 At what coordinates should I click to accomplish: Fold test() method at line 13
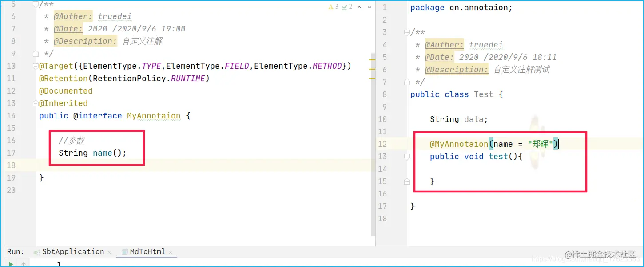pyautogui.click(x=407, y=157)
